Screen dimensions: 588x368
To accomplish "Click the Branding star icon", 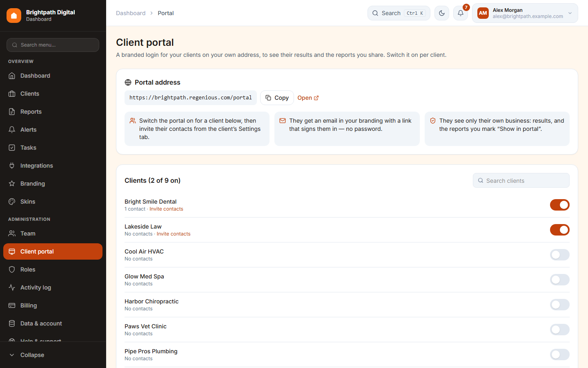I will point(12,184).
